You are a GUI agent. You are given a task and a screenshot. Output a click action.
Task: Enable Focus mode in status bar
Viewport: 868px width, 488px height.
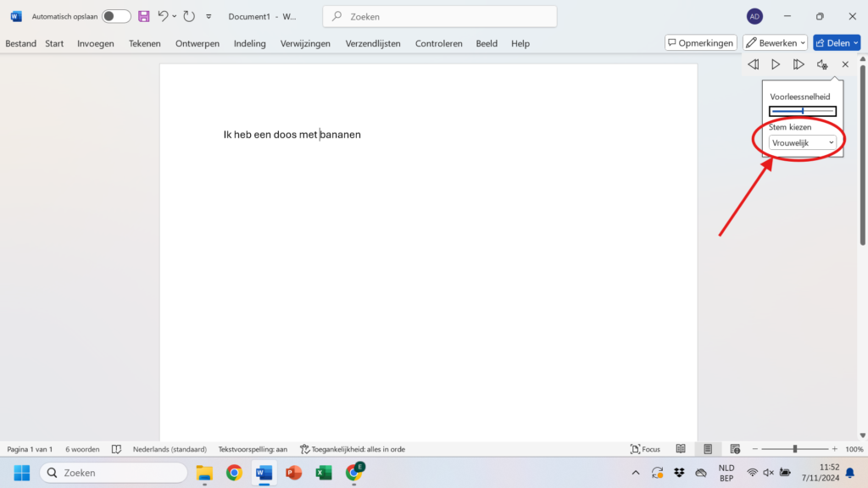coord(645,449)
